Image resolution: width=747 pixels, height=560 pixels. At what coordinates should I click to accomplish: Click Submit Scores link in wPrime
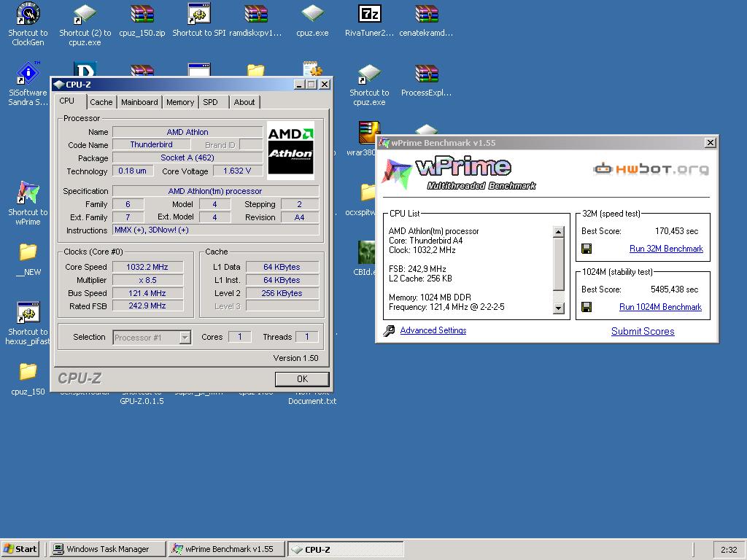point(643,332)
